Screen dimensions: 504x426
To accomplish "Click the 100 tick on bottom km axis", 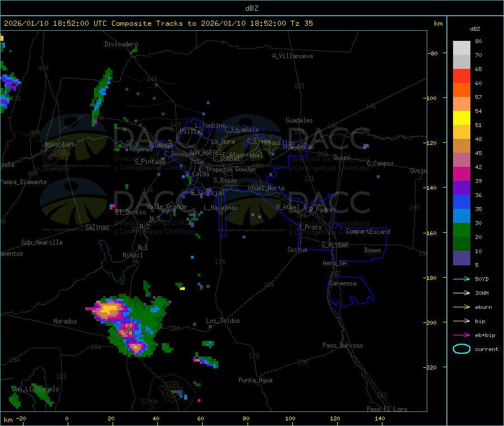I will [x=290, y=419].
